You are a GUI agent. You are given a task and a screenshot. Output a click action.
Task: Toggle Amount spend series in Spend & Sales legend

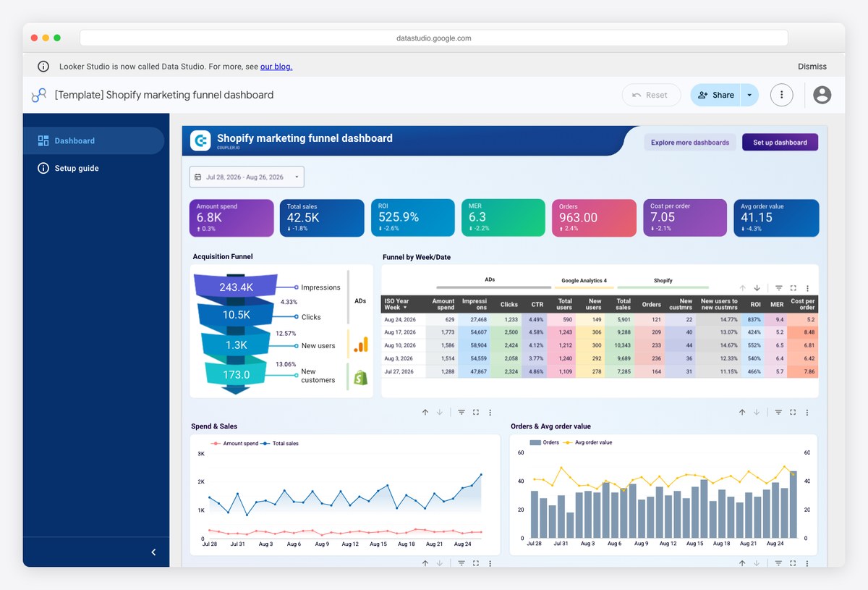pyautogui.click(x=234, y=443)
